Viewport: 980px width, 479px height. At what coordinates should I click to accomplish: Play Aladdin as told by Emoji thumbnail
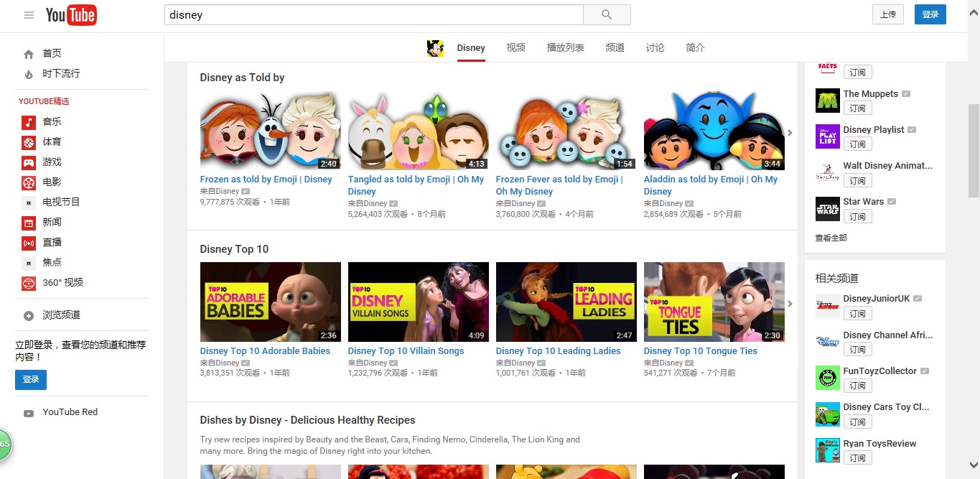[714, 131]
